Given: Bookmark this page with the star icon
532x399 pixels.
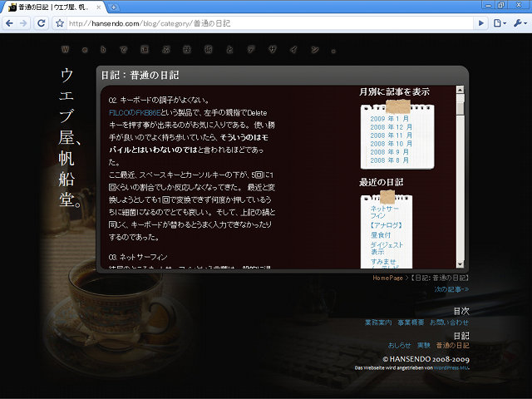Looking at the screenshot, I should pyautogui.click(x=59, y=23).
